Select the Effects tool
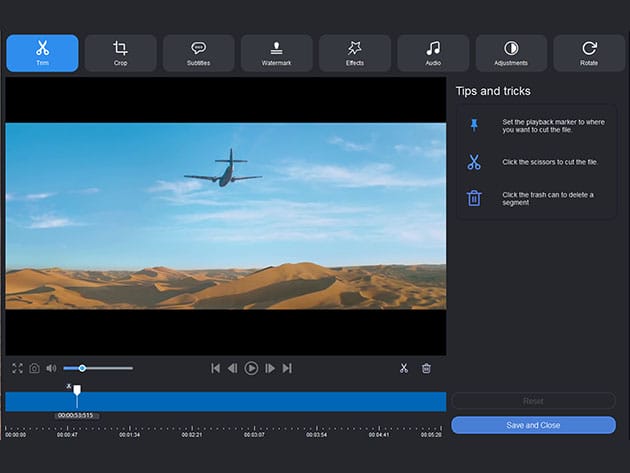This screenshot has height=473, width=630. coord(354,53)
